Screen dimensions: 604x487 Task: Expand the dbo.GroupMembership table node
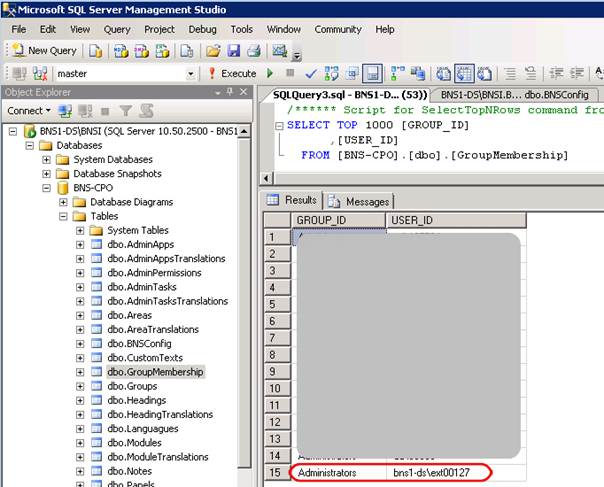coord(80,372)
